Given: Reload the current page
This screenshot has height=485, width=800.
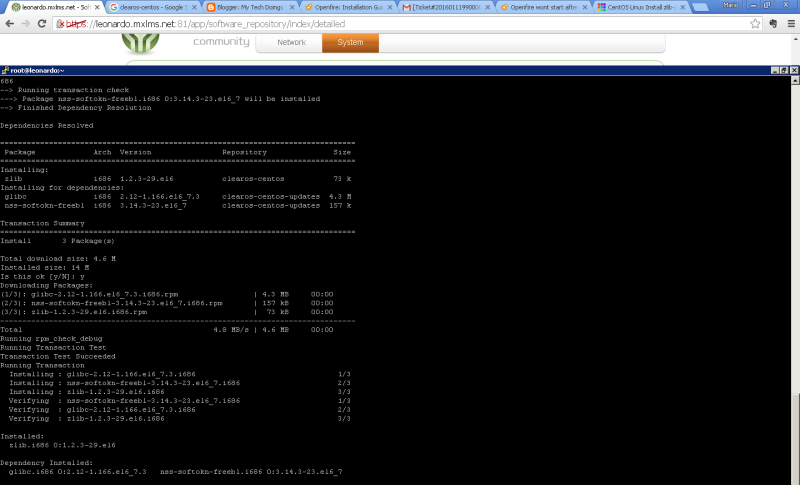Looking at the screenshot, I should (42, 23).
